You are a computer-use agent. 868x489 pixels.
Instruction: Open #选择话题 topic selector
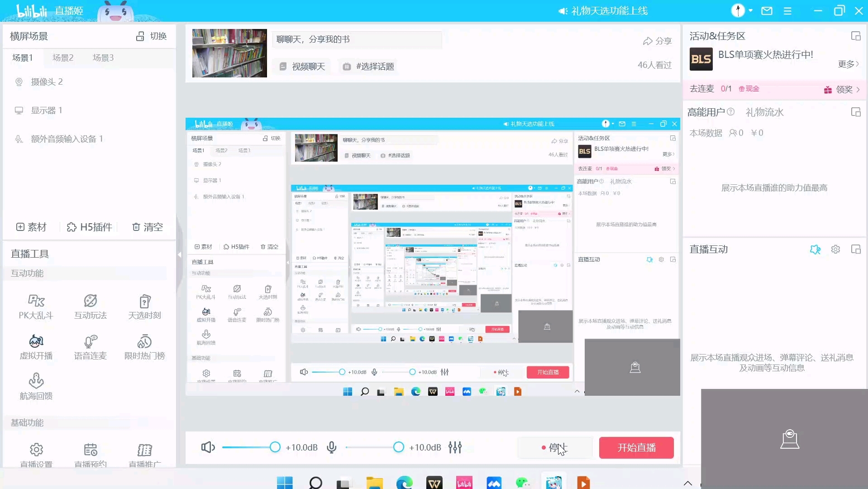(x=368, y=67)
